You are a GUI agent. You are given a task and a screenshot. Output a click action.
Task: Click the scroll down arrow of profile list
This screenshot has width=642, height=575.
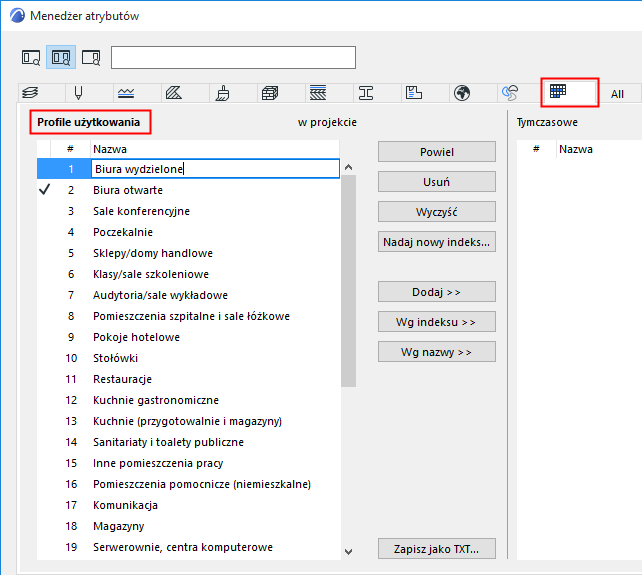(x=348, y=552)
